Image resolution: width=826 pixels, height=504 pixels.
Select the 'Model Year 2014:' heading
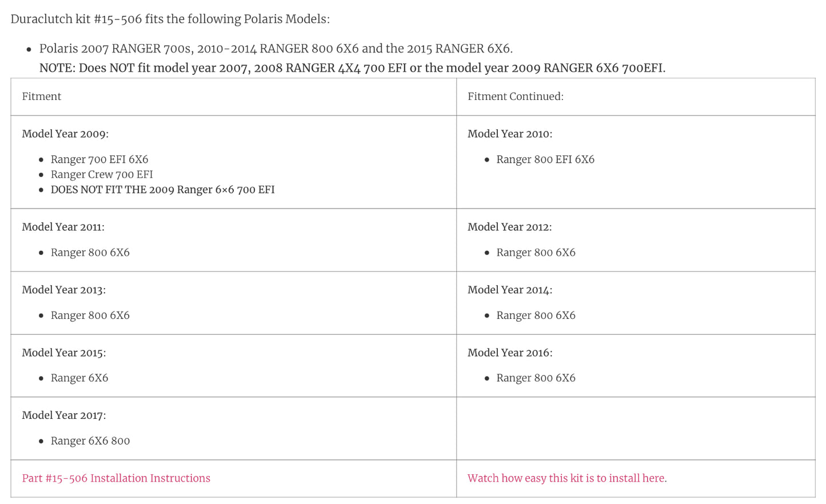(510, 290)
